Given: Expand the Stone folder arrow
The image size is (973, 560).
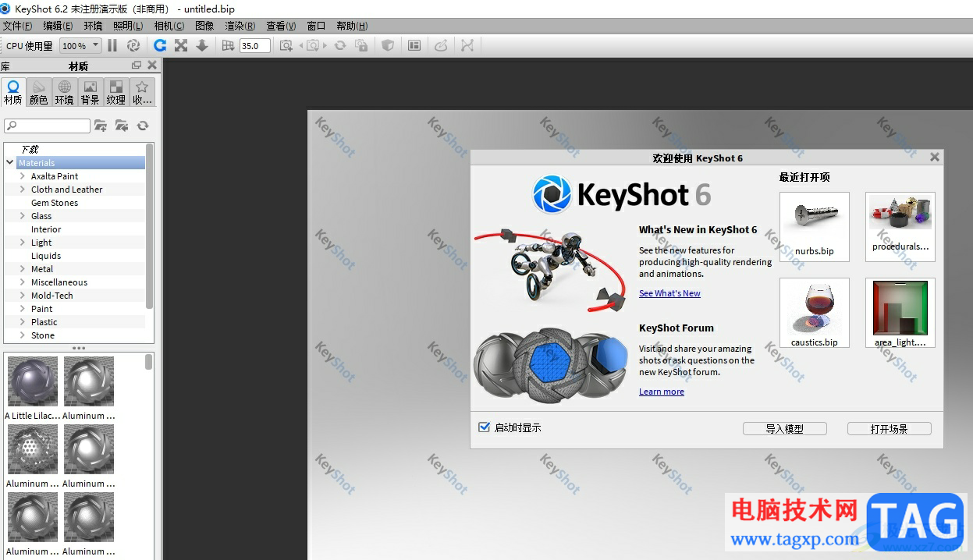Looking at the screenshot, I should coord(23,335).
